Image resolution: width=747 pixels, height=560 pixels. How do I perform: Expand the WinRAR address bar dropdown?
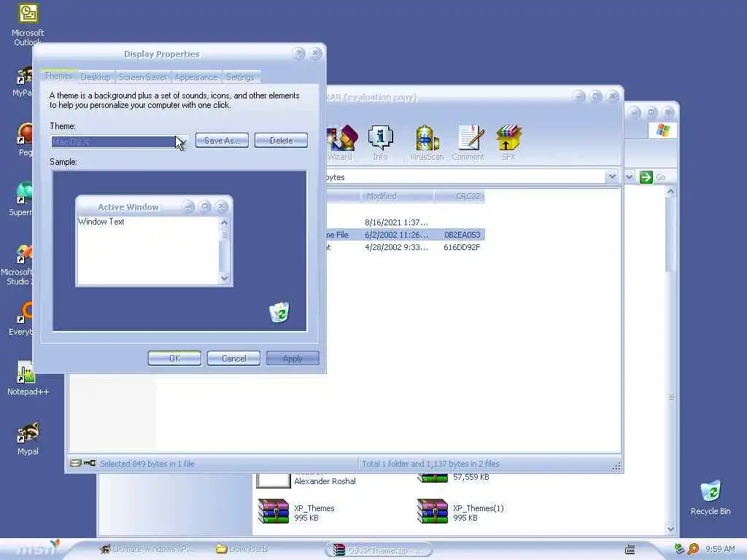point(612,176)
